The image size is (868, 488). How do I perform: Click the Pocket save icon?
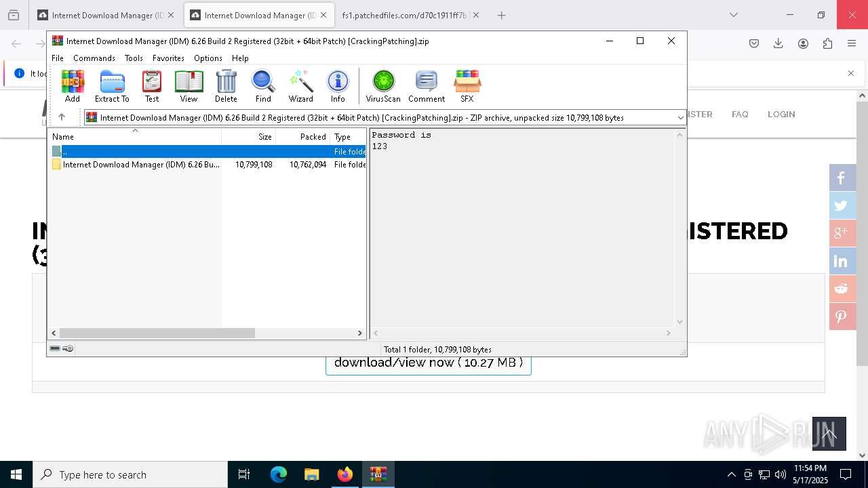click(x=753, y=43)
